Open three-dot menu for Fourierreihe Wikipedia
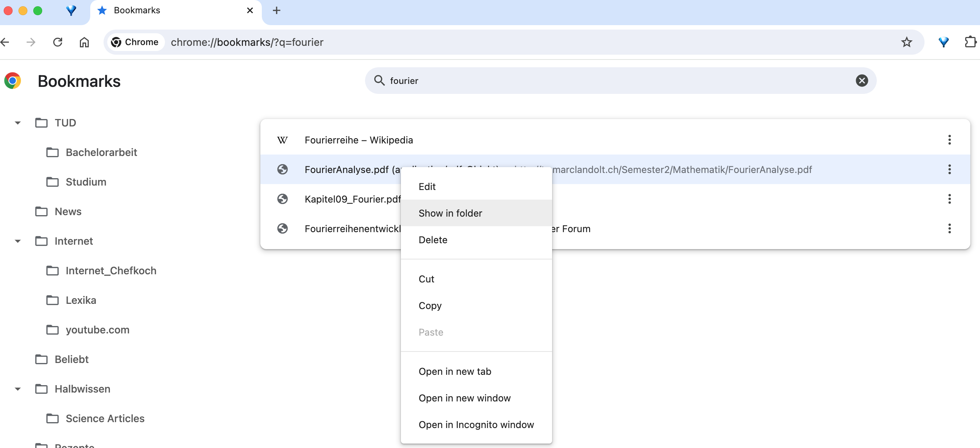Image resolution: width=980 pixels, height=448 pixels. (x=949, y=140)
